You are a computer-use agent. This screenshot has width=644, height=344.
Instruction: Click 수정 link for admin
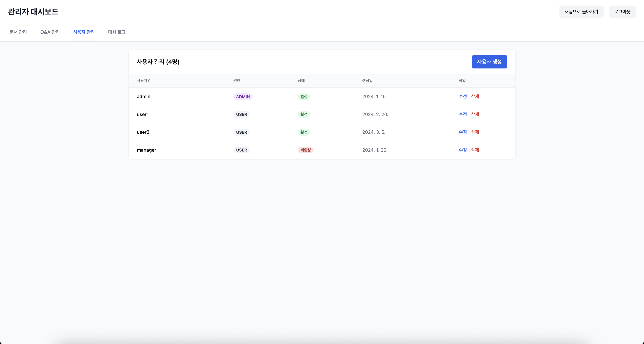463,96
